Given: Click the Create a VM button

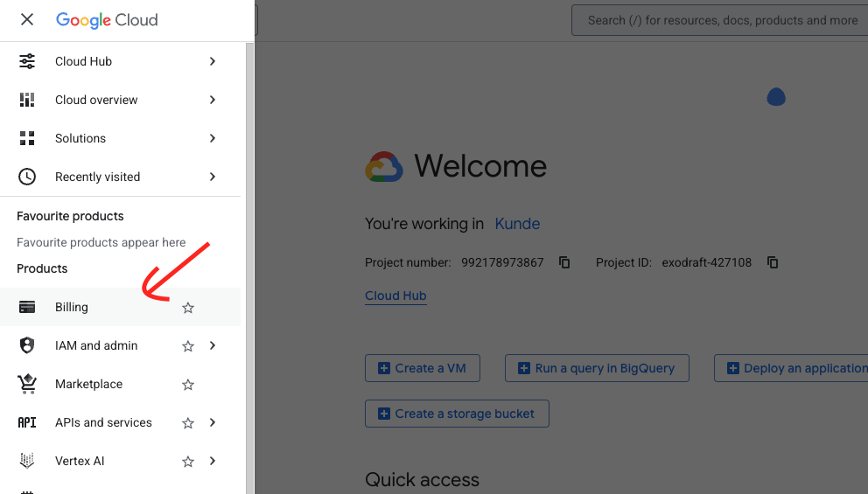Looking at the screenshot, I should [x=422, y=368].
